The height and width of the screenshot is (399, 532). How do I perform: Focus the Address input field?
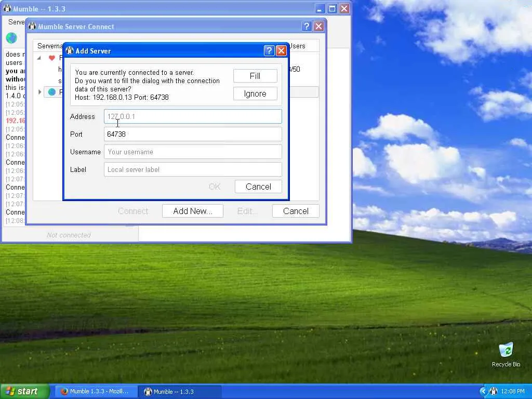pos(193,116)
